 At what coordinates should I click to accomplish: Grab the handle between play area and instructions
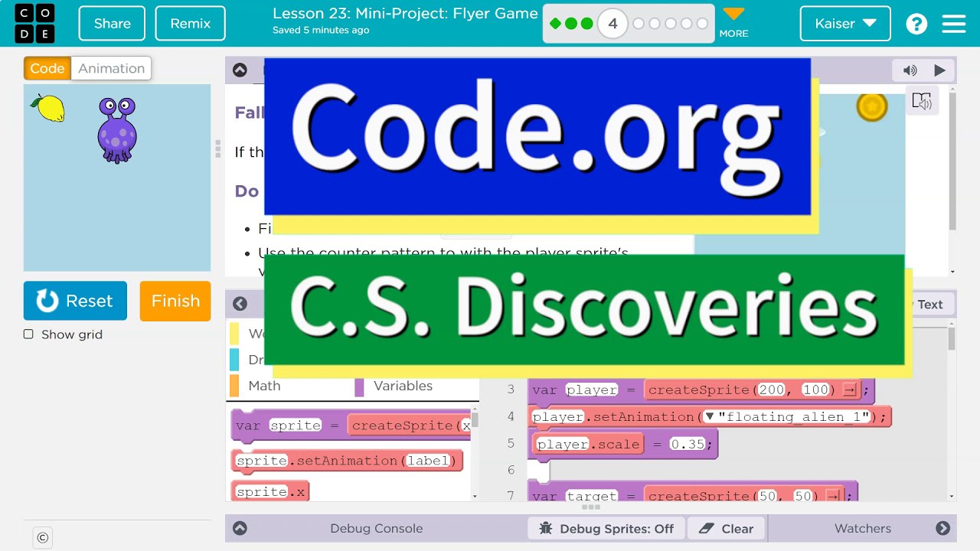click(x=218, y=148)
